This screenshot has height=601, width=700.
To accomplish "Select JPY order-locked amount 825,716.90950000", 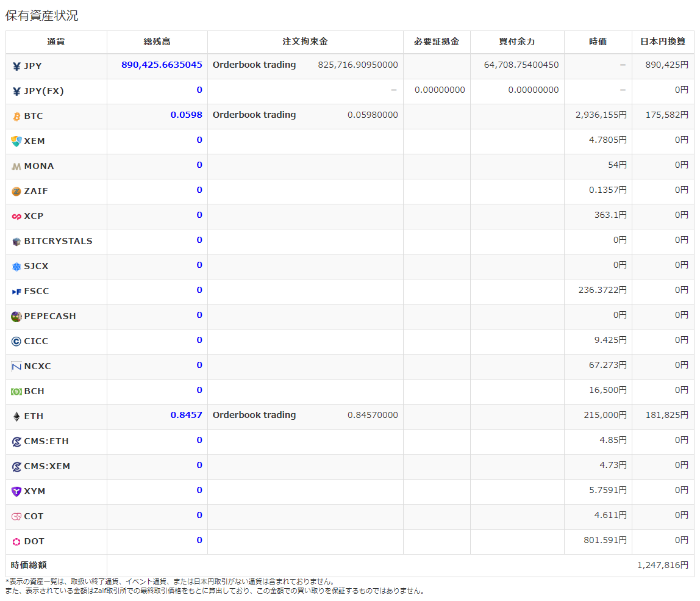I will (x=357, y=65).
